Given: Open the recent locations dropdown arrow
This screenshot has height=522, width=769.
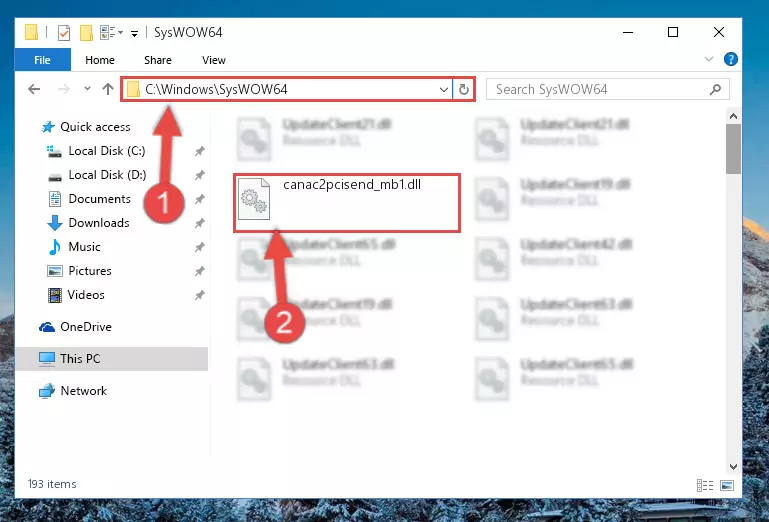Looking at the screenshot, I should tap(87, 89).
